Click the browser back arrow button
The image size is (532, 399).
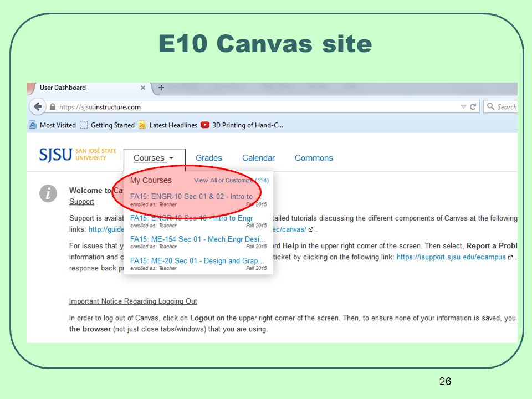coord(38,107)
